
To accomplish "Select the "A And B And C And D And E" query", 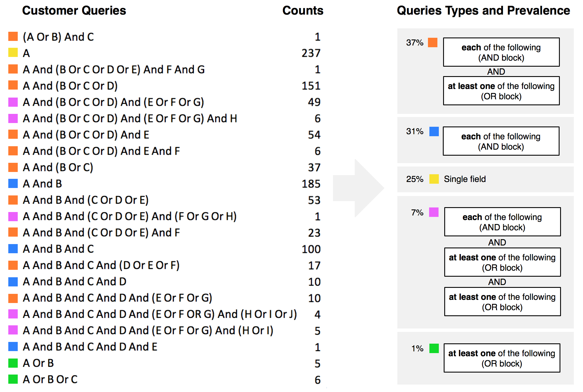I will (x=90, y=347).
